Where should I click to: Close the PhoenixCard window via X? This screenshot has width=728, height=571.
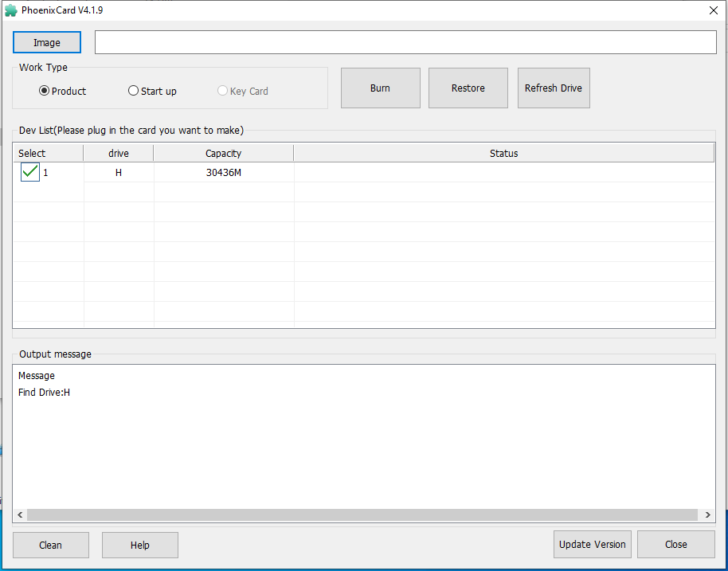pyautogui.click(x=714, y=10)
